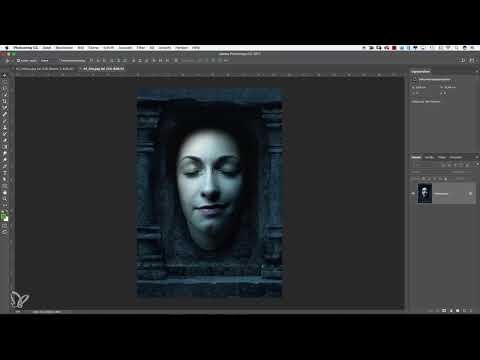Viewport: 480px width, 360px height.
Task: Toggle adjustment layer filter in Layers panel
Action: [449, 165]
